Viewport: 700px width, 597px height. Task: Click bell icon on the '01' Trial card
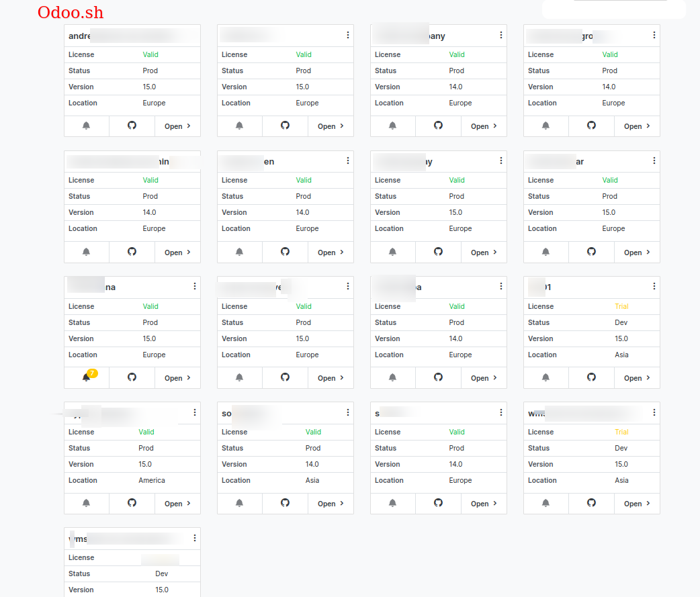coord(545,377)
